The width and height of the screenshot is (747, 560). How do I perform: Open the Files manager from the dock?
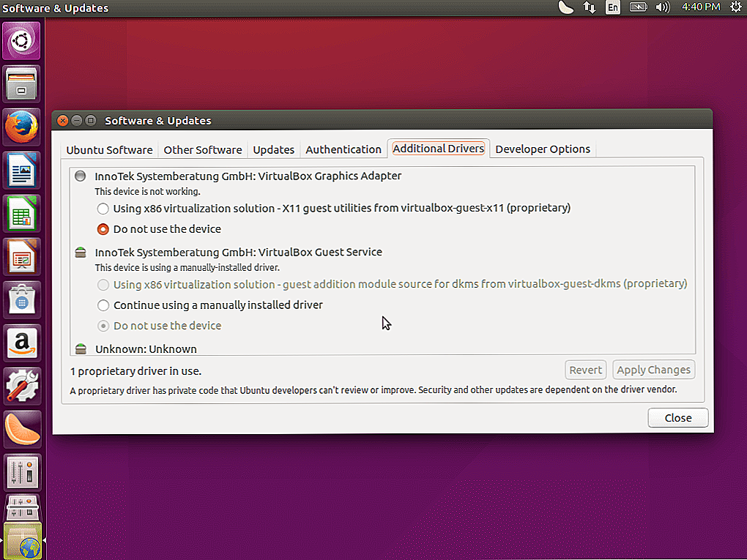(x=21, y=83)
